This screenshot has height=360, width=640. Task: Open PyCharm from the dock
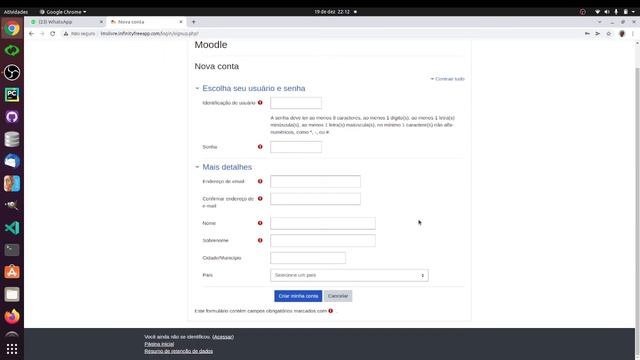point(12,95)
